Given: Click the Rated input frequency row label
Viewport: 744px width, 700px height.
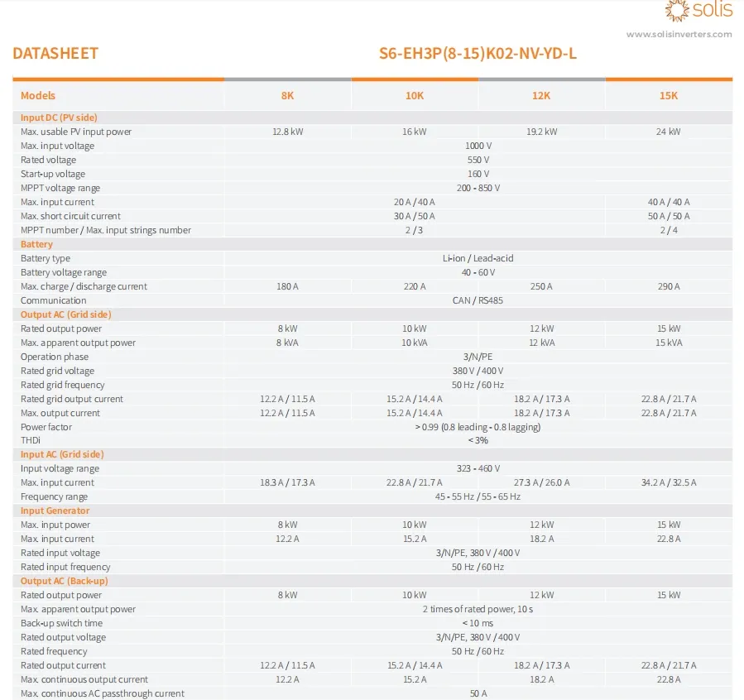Looking at the screenshot, I should click(65, 568).
